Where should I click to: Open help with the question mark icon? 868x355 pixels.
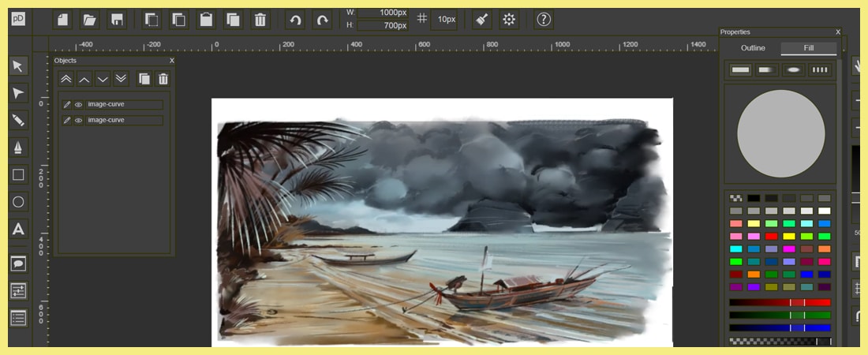click(x=544, y=20)
